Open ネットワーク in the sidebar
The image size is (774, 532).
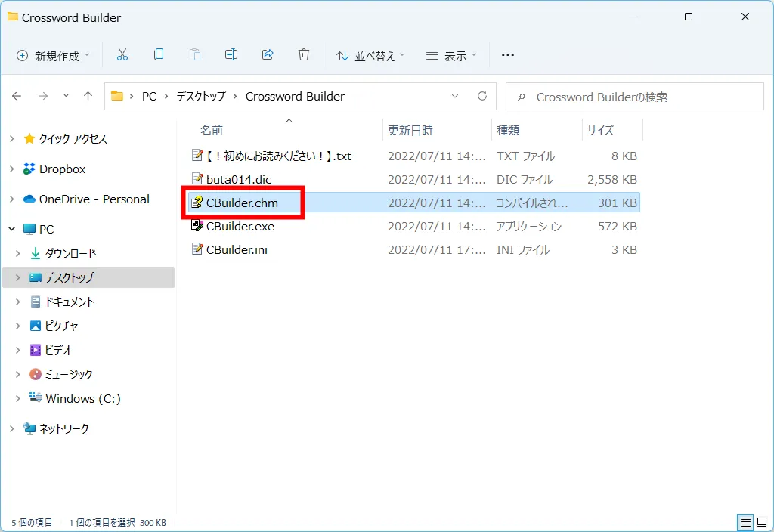pyautogui.click(x=63, y=429)
